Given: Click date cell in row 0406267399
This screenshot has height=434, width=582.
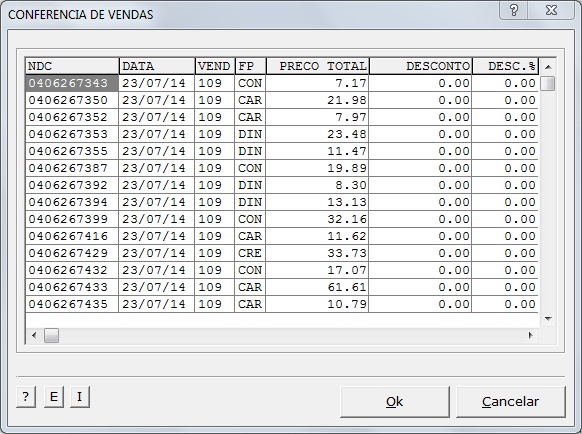Looking at the screenshot, I should [x=157, y=219].
